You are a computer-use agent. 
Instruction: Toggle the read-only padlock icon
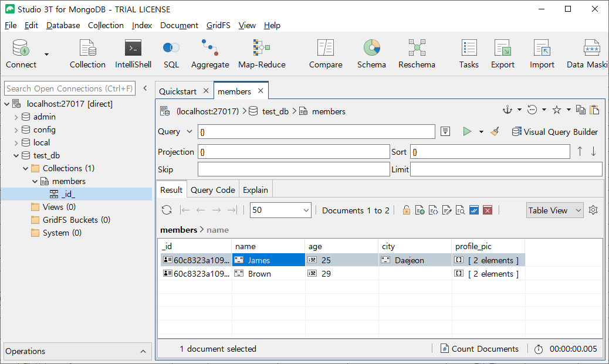coord(406,210)
